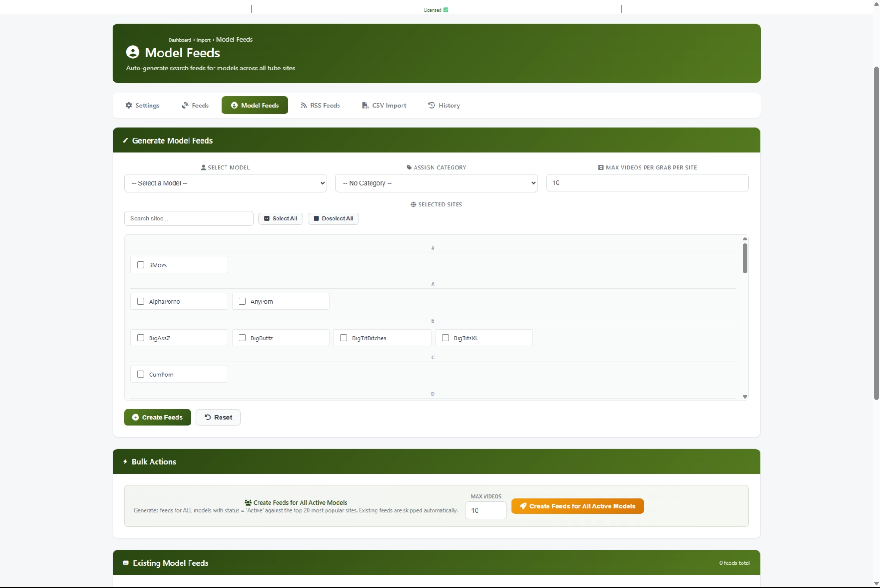Screen dimensions: 880x588
Task: Open the Select a Model dropdown
Action: tap(225, 183)
